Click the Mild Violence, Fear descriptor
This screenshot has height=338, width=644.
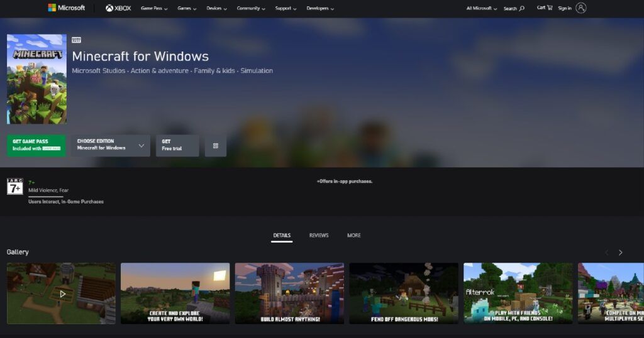48,190
